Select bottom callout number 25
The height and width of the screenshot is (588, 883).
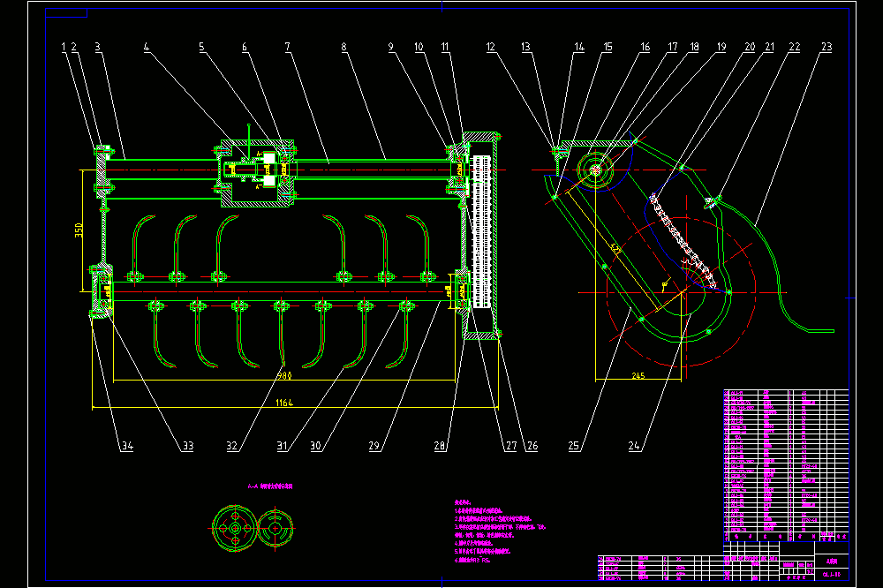point(574,446)
